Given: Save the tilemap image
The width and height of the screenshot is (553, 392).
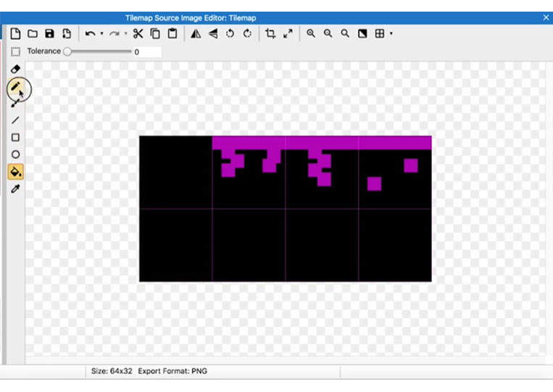Looking at the screenshot, I should 49,34.
